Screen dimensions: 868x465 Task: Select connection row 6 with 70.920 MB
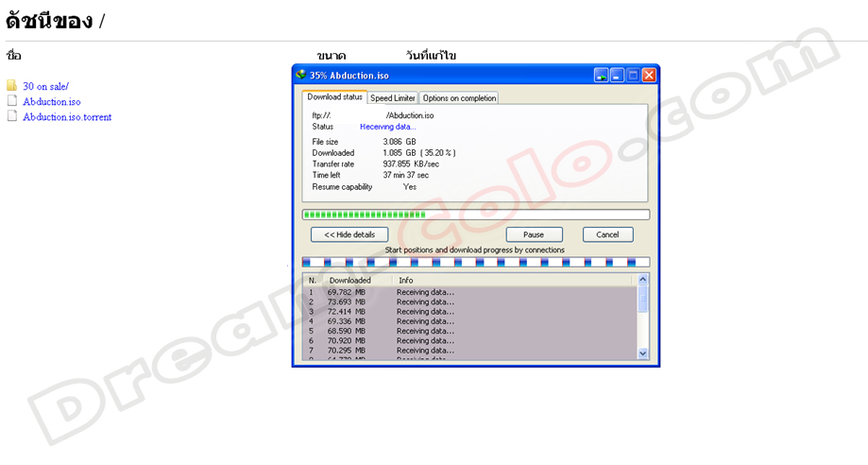click(x=470, y=341)
